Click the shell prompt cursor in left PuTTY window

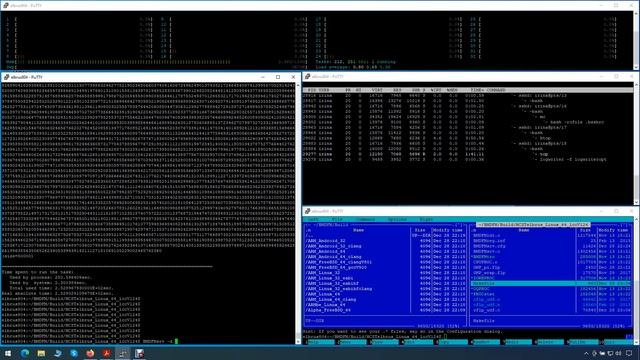tap(177, 341)
